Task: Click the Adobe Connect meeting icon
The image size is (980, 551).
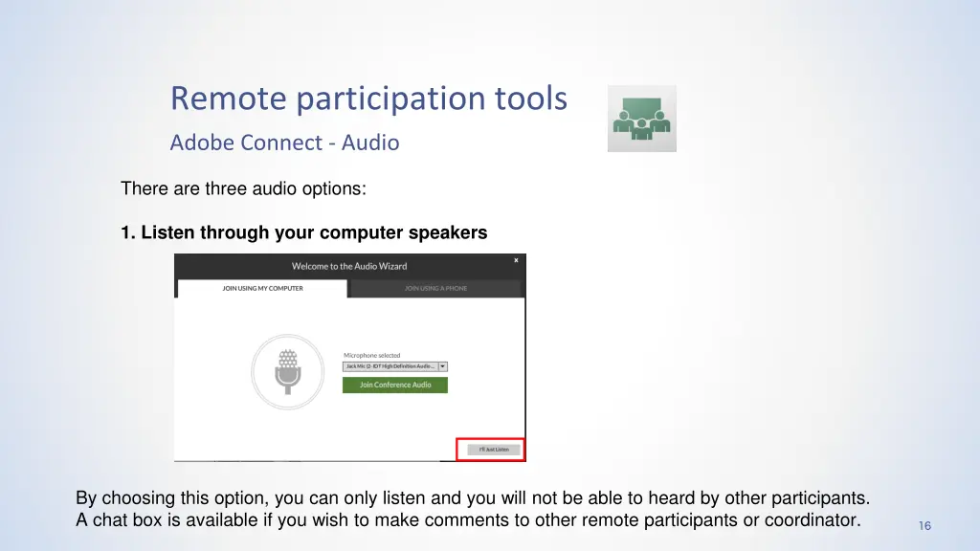Action: coord(642,119)
